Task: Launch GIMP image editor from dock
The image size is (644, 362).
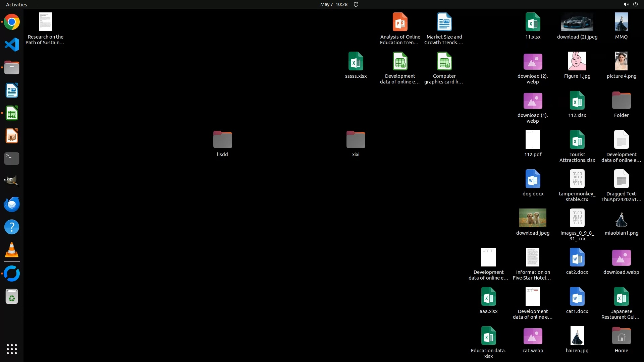Action: click(x=12, y=181)
